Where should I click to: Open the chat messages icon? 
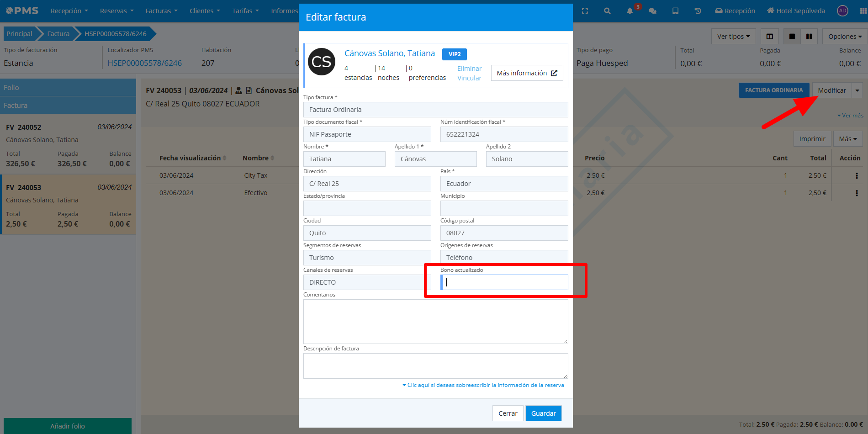pos(652,11)
